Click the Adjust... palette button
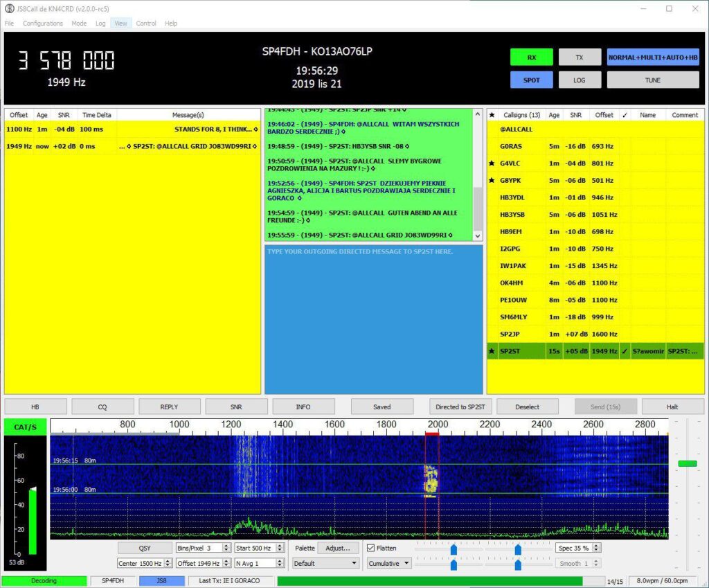The image size is (709, 588). 338,549
